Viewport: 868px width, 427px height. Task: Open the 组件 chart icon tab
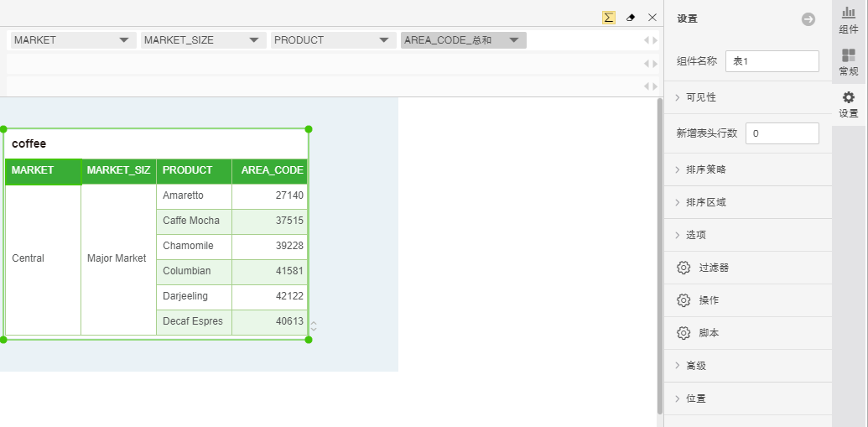click(x=849, y=19)
